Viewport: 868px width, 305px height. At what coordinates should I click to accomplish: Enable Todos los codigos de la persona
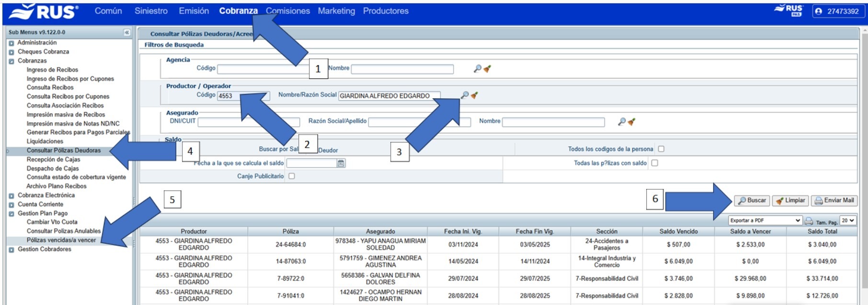[661, 149]
